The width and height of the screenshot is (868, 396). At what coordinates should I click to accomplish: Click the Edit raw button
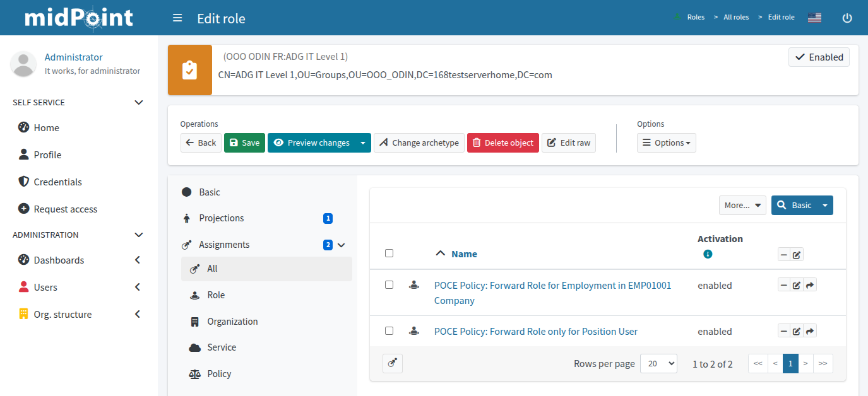[569, 143]
